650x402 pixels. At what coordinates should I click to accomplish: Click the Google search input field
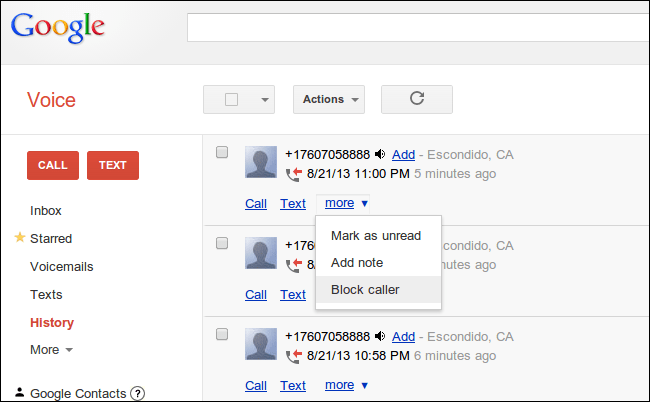pos(418,28)
